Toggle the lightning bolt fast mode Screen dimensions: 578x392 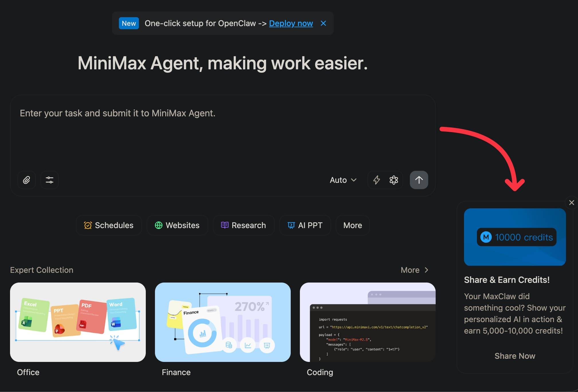point(376,180)
